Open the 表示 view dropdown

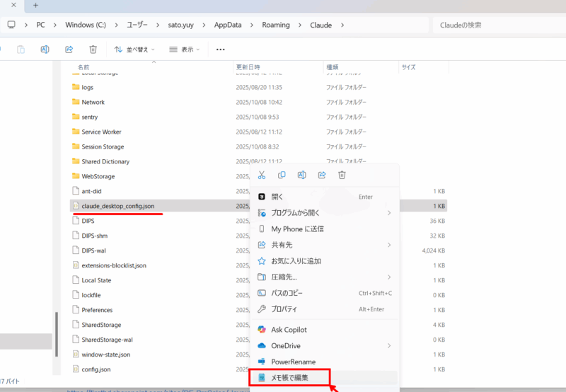pos(184,50)
